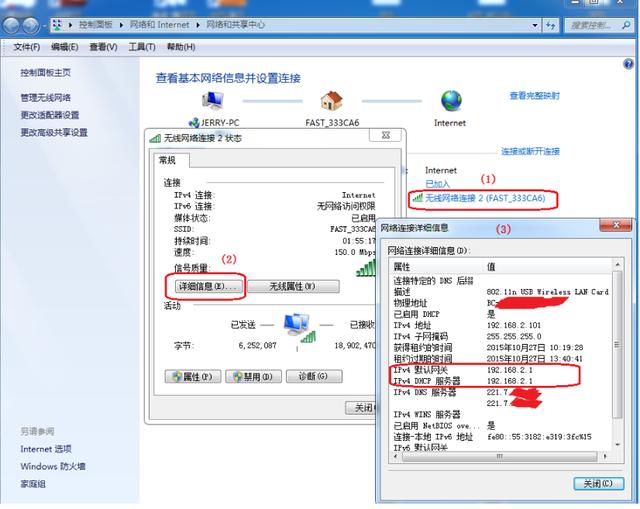This screenshot has width=640, height=509.
Task: Open Internet 选项 link
Action: point(46,449)
